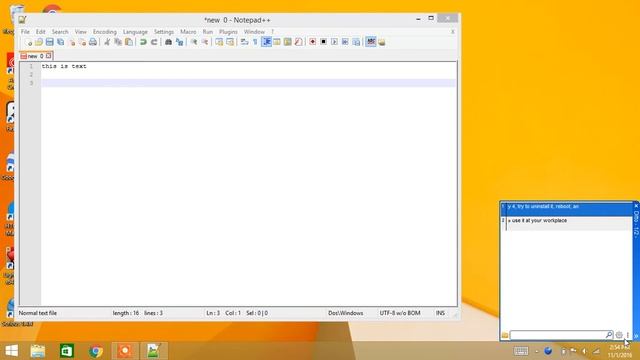
Task: Open the Ditto groups folder icon
Action: click(505, 335)
